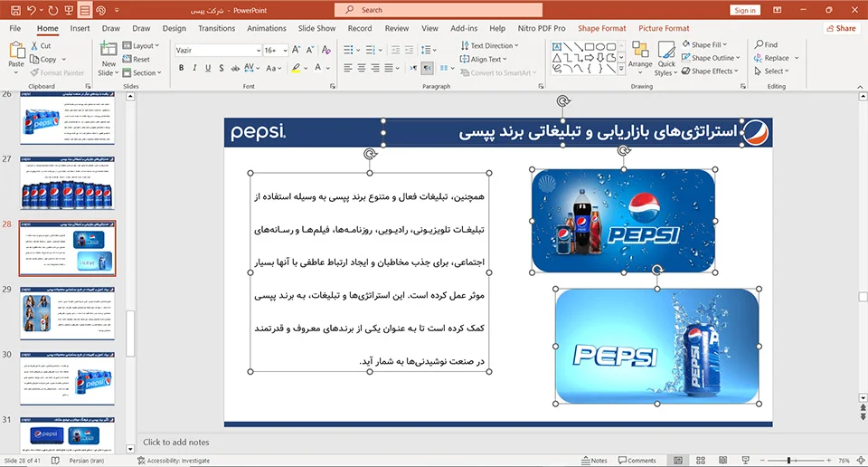Switch to Slide Sorter view icon
868x467 pixels.
click(700, 461)
